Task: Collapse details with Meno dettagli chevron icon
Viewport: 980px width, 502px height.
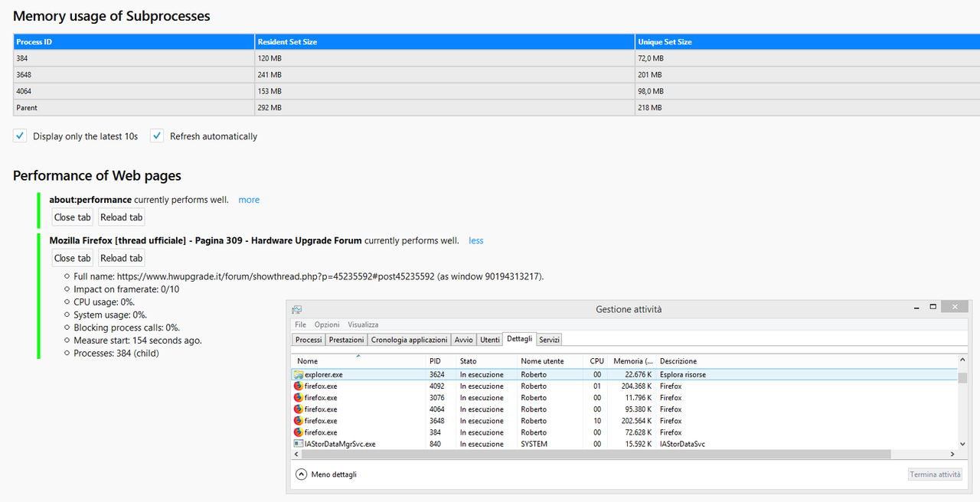Action: pyautogui.click(x=302, y=474)
